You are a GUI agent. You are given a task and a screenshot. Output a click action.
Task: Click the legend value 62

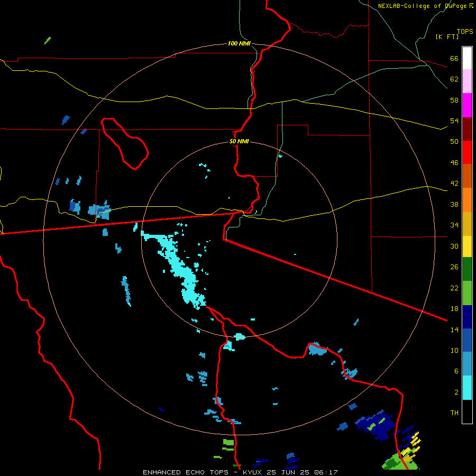454,79
